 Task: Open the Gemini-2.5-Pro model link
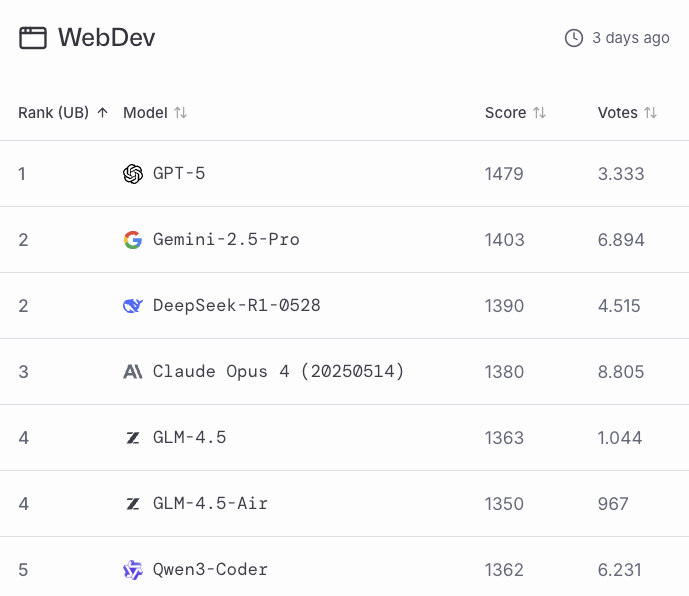click(x=226, y=240)
